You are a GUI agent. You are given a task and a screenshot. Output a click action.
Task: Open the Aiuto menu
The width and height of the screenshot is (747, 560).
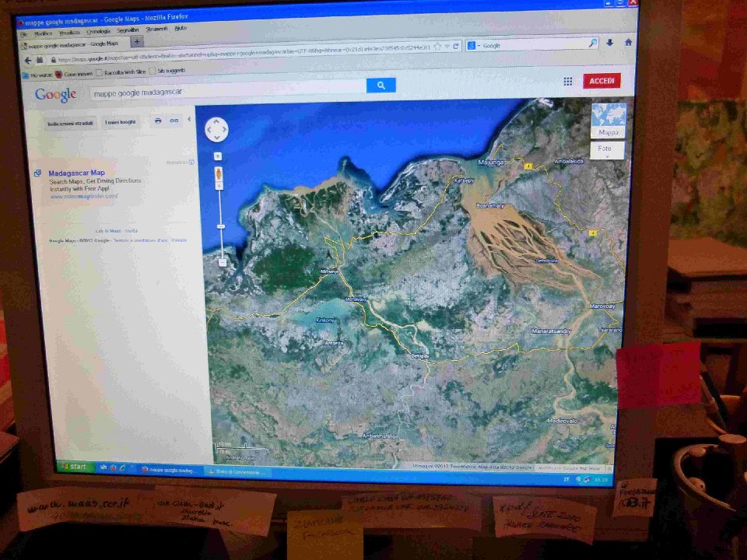click(x=181, y=28)
